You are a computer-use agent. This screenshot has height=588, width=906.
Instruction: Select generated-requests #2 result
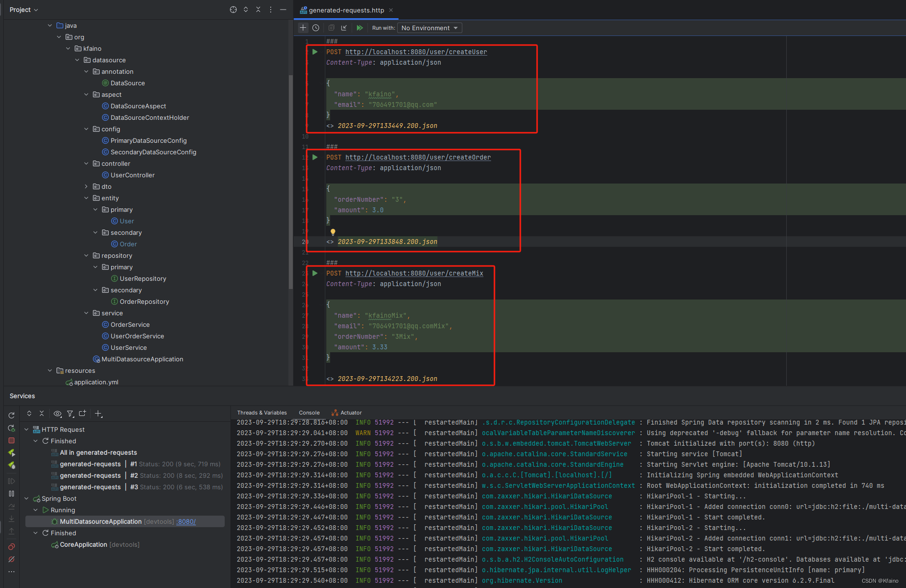(x=137, y=475)
